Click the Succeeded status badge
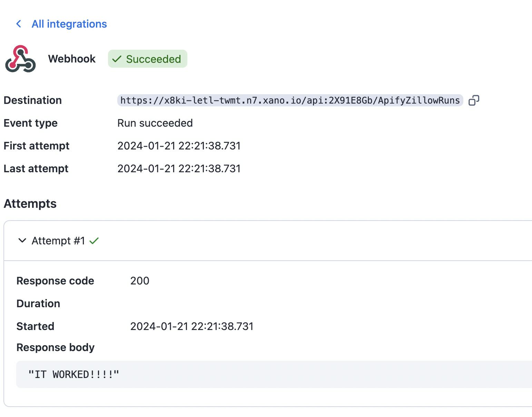532x417 pixels. coord(148,59)
